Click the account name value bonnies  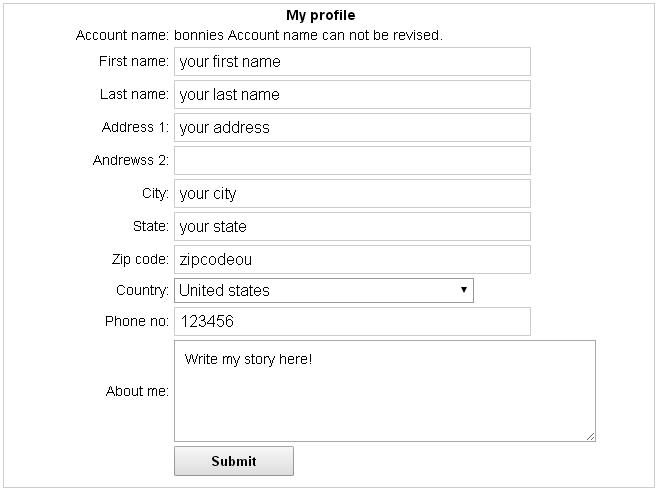[x=199, y=35]
